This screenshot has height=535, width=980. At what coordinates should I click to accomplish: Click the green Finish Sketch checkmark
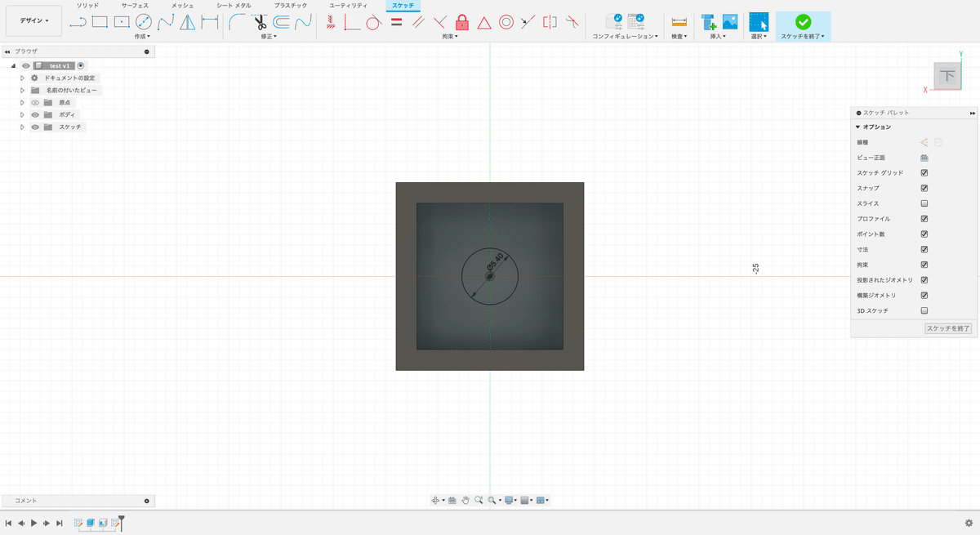[803, 22]
